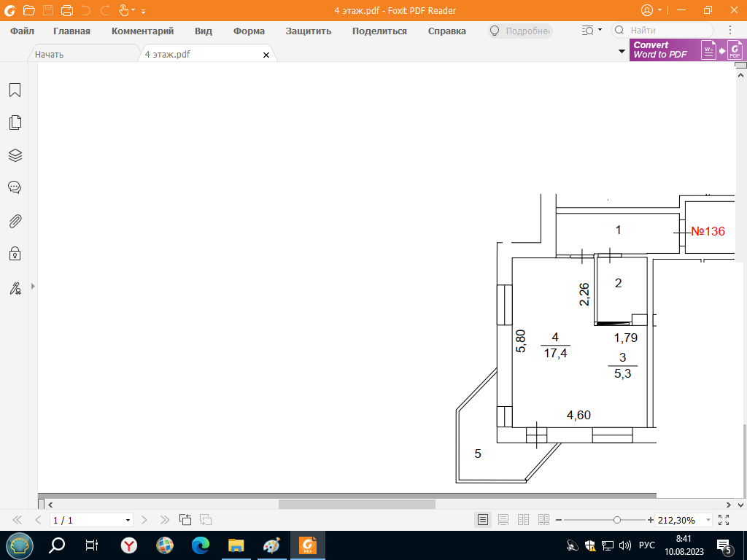Click the previous view icon
The width and height of the screenshot is (747, 560).
(x=185, y=519)
